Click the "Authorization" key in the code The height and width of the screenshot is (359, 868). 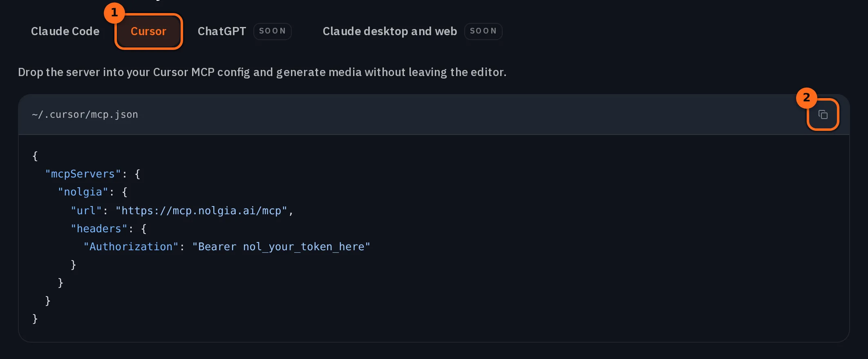(x=131, y=247)
